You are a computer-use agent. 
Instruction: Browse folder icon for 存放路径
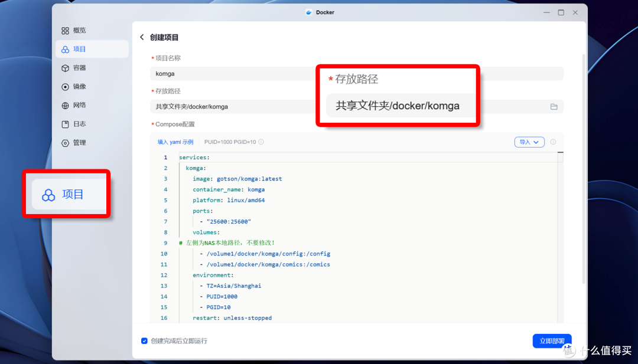pyautogui.click(x=554, y=106)
